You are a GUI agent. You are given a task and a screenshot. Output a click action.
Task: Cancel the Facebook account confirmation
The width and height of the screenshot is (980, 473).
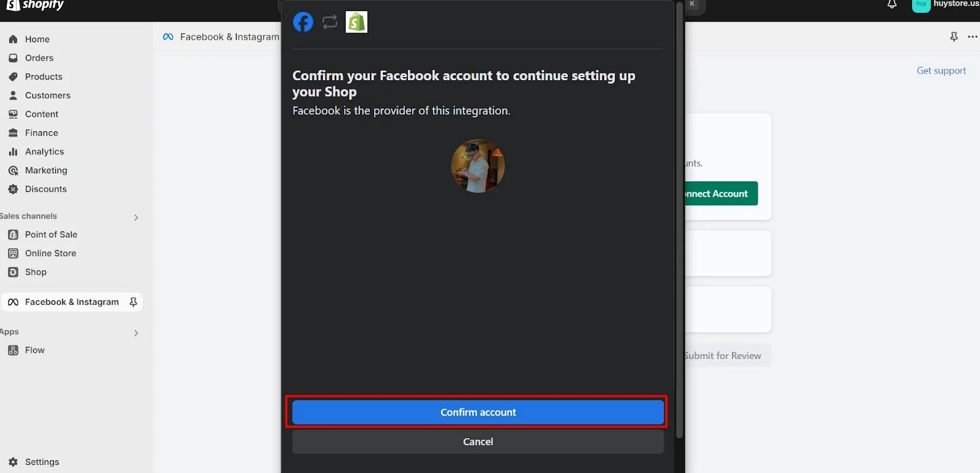click(478, 442)
